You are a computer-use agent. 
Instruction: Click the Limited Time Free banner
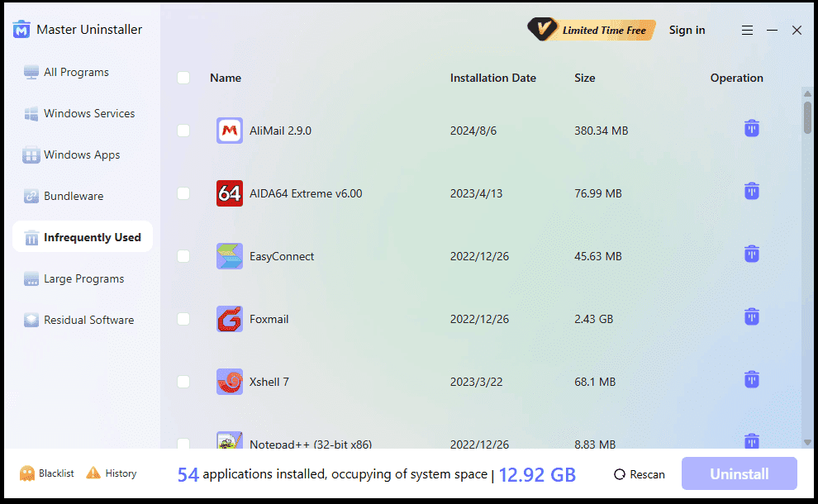[592, 31]
